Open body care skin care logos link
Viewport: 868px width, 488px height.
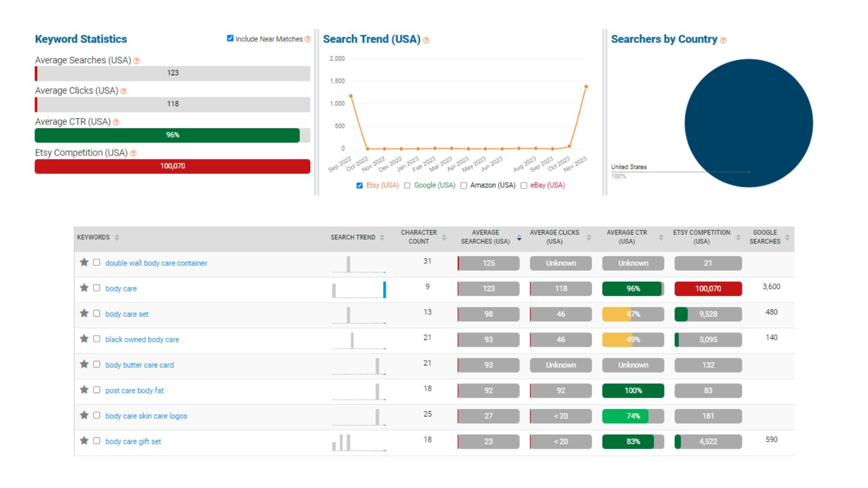coord(146,416)
